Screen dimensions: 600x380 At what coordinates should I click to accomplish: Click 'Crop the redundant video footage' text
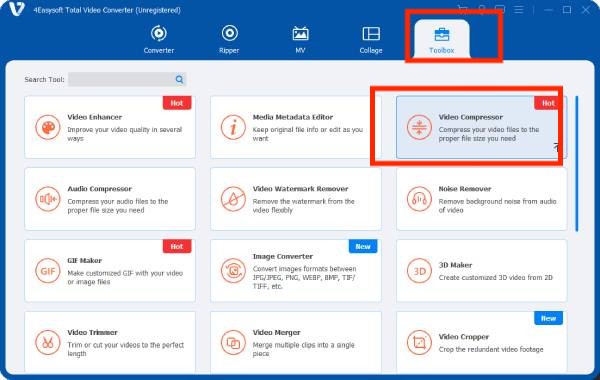[x=491, y=349]
